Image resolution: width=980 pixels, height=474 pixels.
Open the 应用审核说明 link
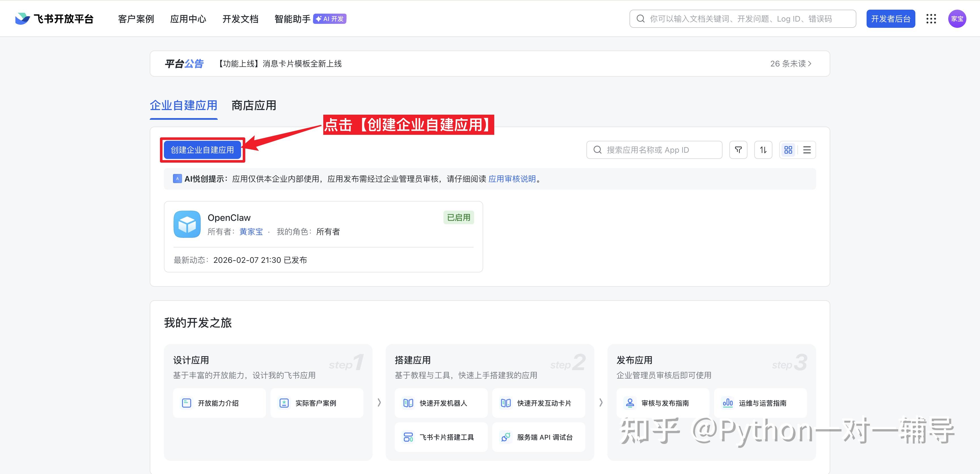pos(512,179)
